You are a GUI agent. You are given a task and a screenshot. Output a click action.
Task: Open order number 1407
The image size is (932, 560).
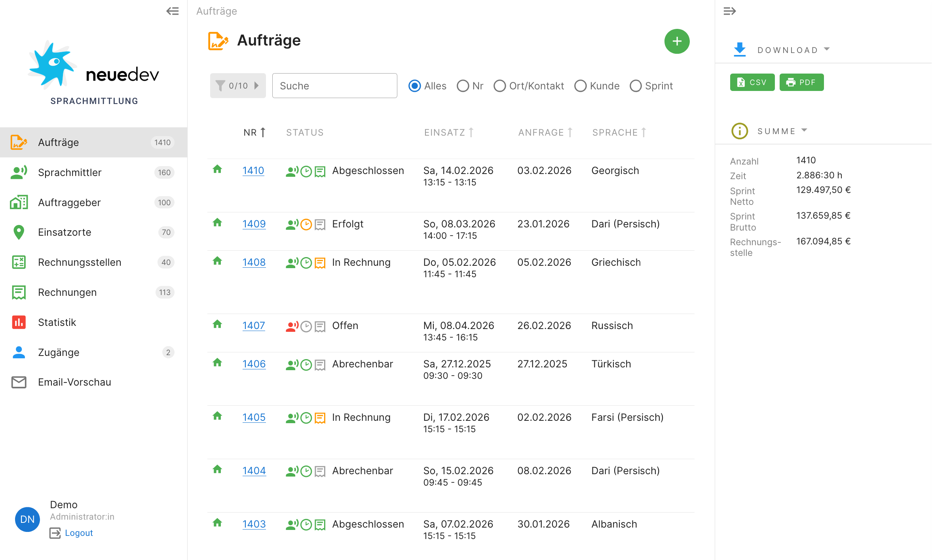[x=254, y=325]
